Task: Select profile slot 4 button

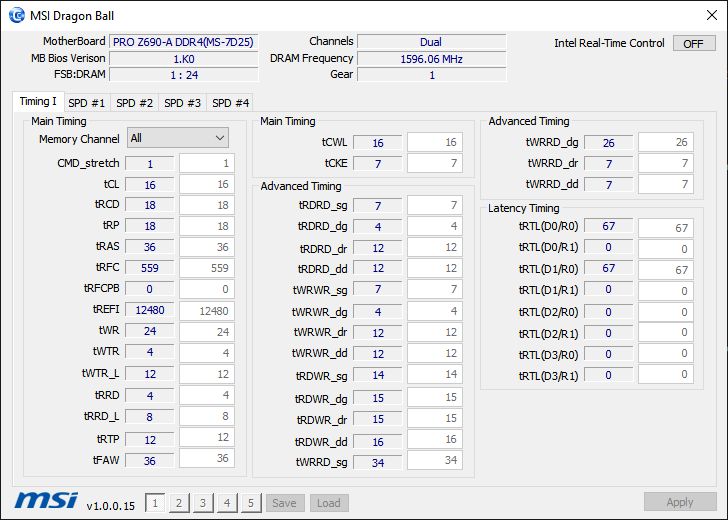Action: 227,503
